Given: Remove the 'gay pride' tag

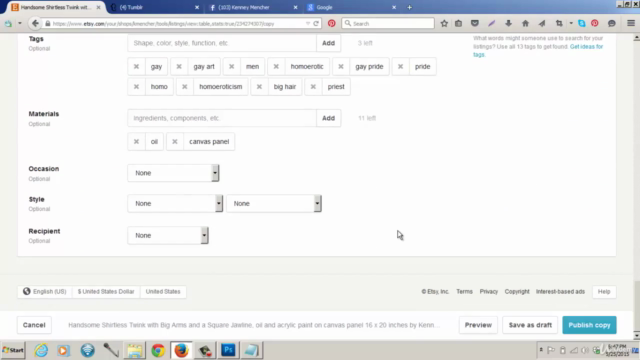Looking at the screenshot, I should (x=341, y=67).
